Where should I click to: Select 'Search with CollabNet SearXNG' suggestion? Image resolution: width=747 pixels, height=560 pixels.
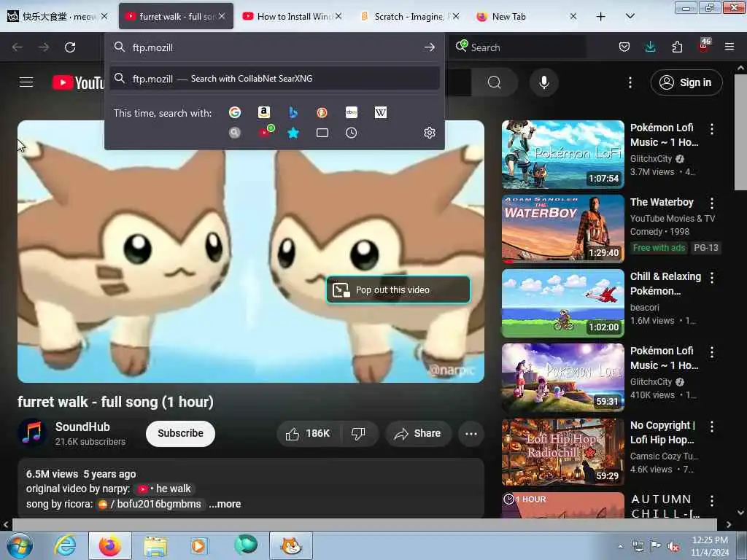click(274, 79)
